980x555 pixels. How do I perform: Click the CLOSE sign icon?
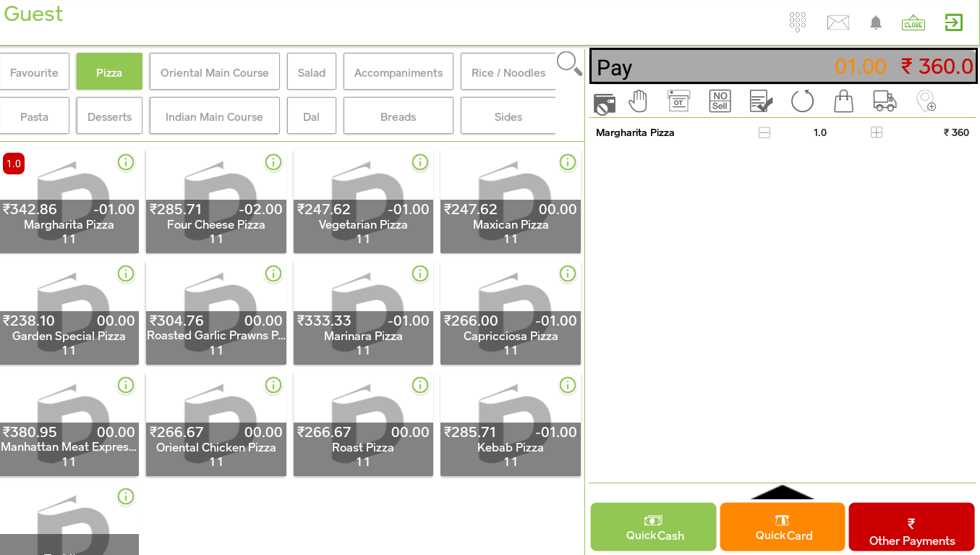(x=913, y=22)
